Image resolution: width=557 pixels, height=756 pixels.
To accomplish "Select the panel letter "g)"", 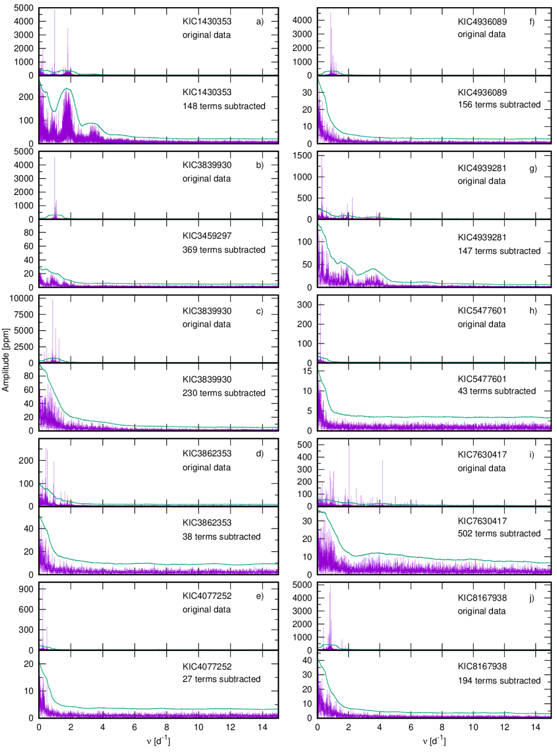I will pyautogui.click(x=533, y=168).
